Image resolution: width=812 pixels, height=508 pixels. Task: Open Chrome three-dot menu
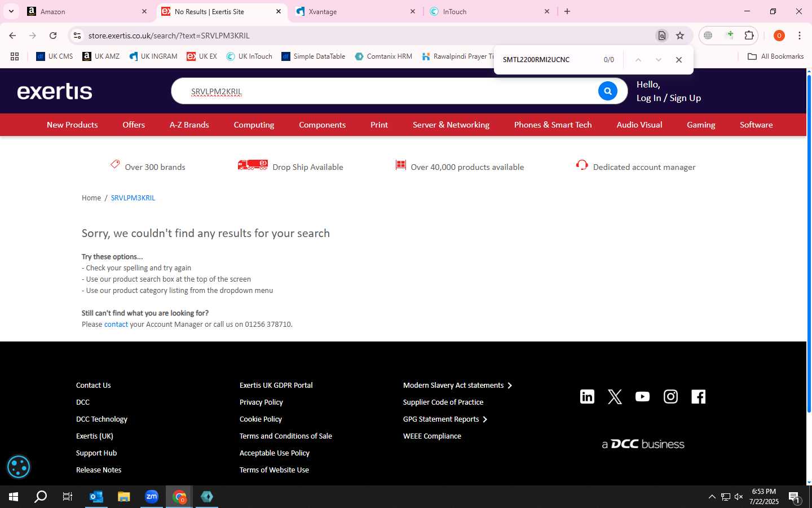coord(800,36)
